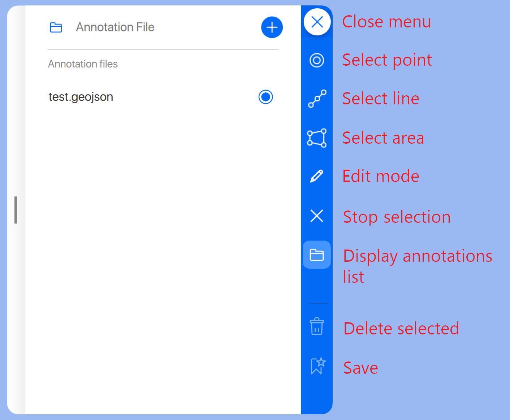Pick the Select area polygon icon
Image resolution: width=510 pixels, height=420 pixels.
click(x=317, y=138)
